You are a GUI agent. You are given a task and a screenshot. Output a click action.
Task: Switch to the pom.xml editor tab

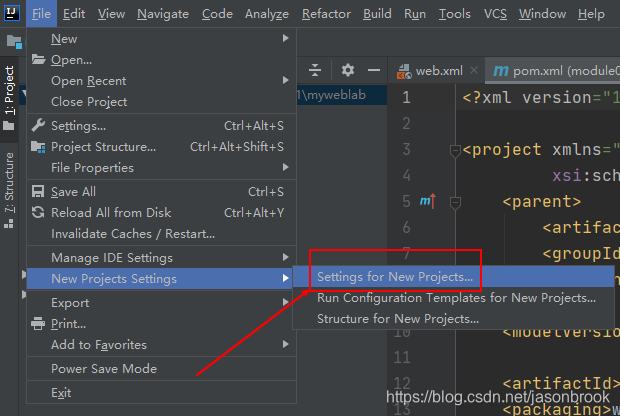coord(552,71)
